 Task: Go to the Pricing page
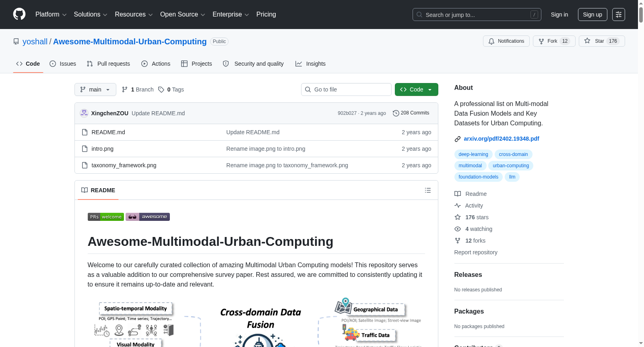[x=266, y=15]
